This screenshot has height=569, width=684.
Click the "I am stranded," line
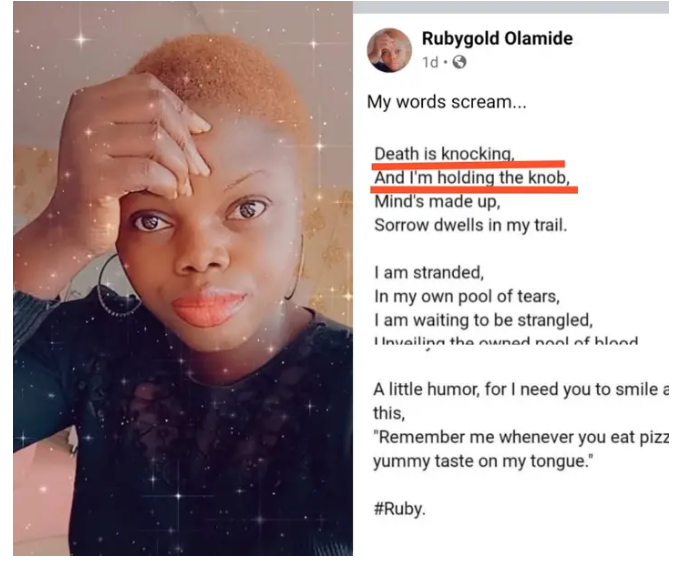coord(429,273)
